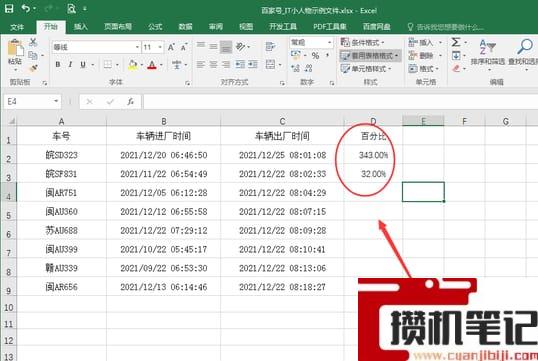Open the Font dialog launcher

[x=187, y=83]
